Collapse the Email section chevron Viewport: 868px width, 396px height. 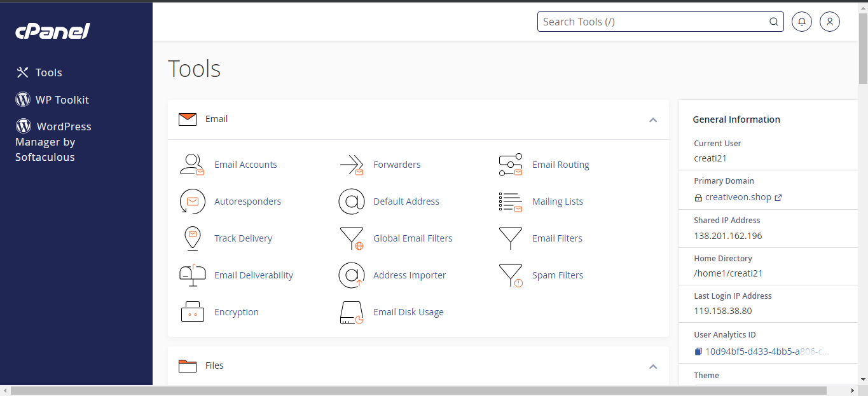coord(652,120)
